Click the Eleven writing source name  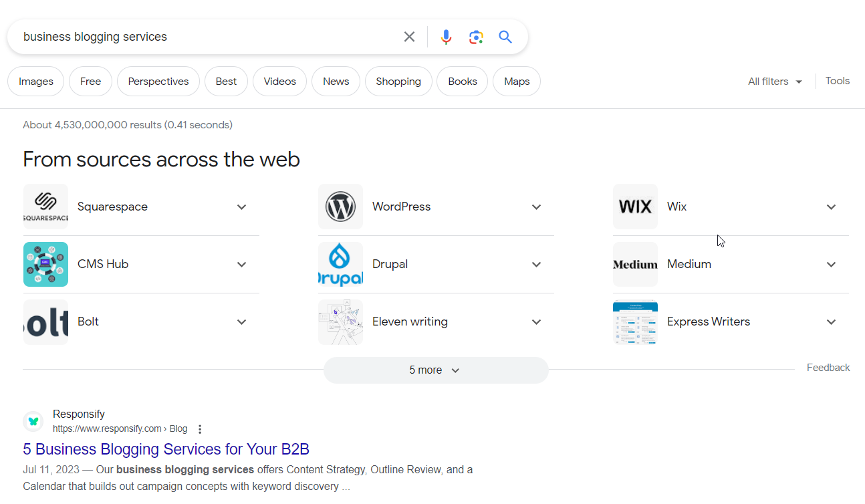pos(410,322)
